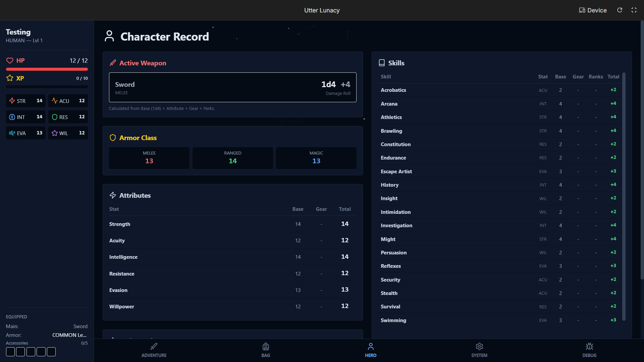
Task: Click the HP heart icon
Action: 10,61
